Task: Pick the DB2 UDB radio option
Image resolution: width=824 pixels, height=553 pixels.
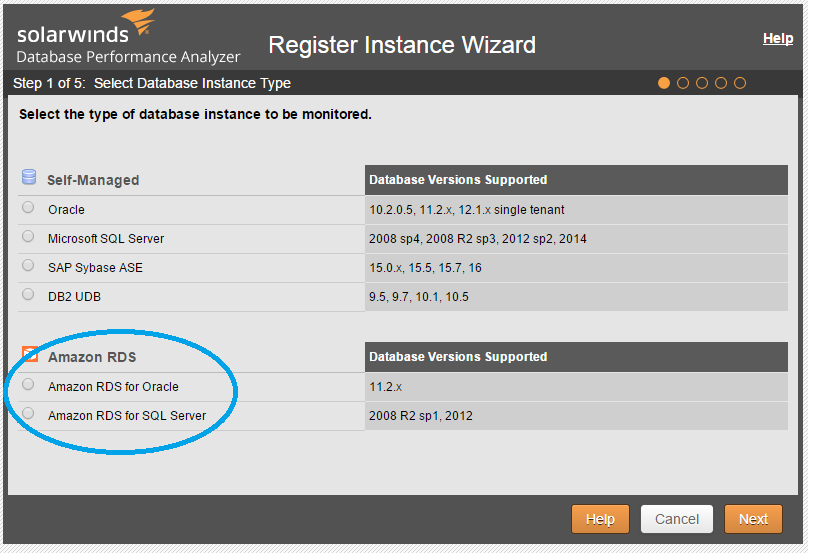Action: (x=28, y=294)
